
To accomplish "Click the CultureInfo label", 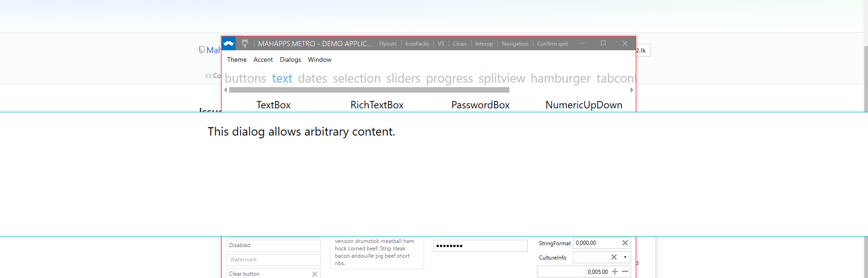I will pos(552,258).
